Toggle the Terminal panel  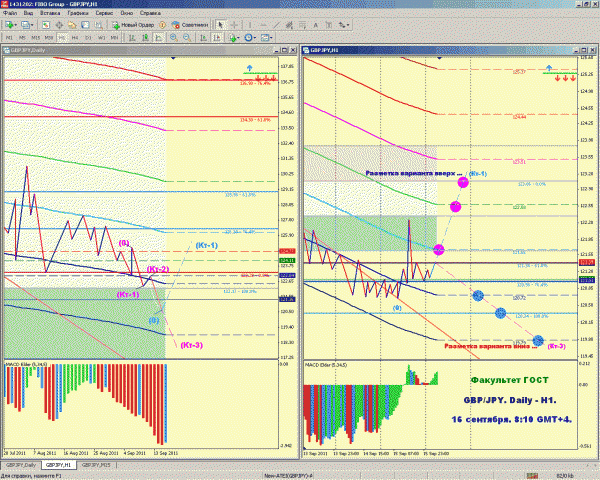pos(85,25)
